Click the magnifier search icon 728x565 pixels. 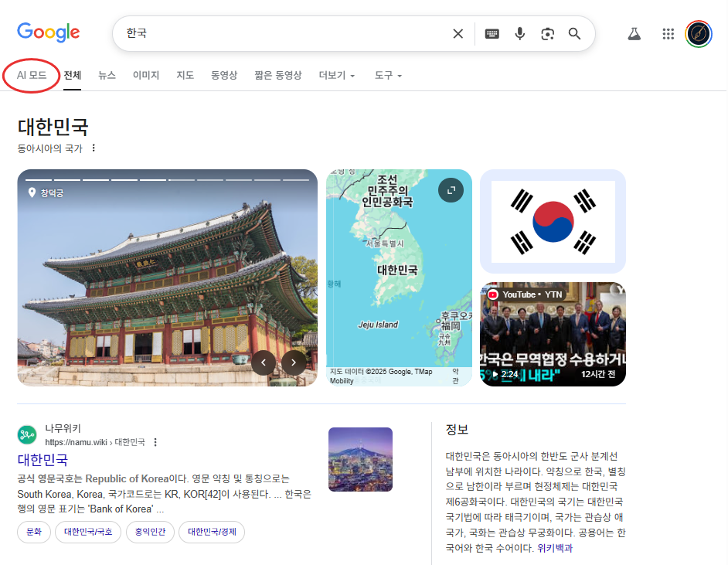(574, 33)
